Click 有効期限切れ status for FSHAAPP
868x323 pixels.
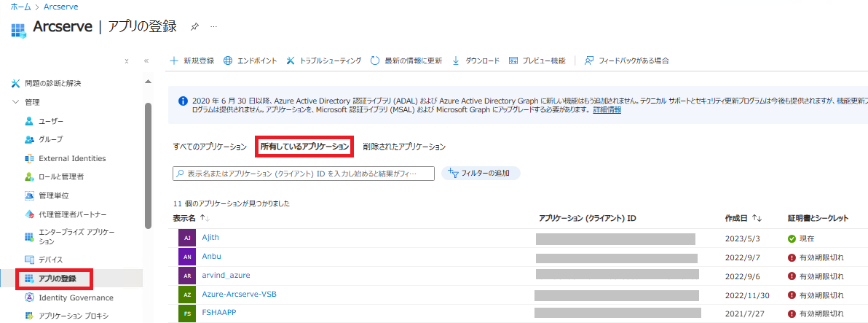click(x=816, y=314)
